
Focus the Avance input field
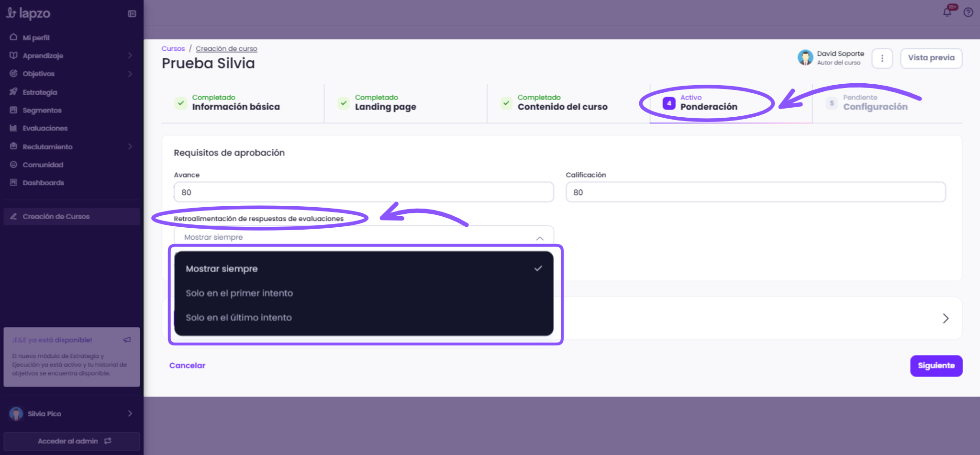coord(364,192)
